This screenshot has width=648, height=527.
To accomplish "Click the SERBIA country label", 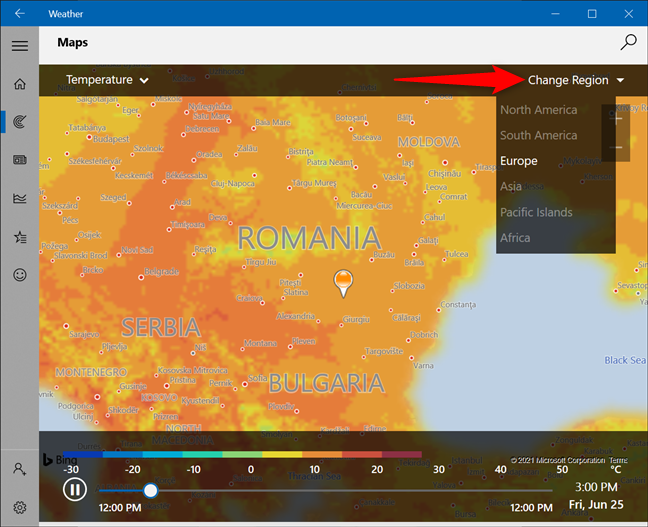I will (x=161, y=328).
